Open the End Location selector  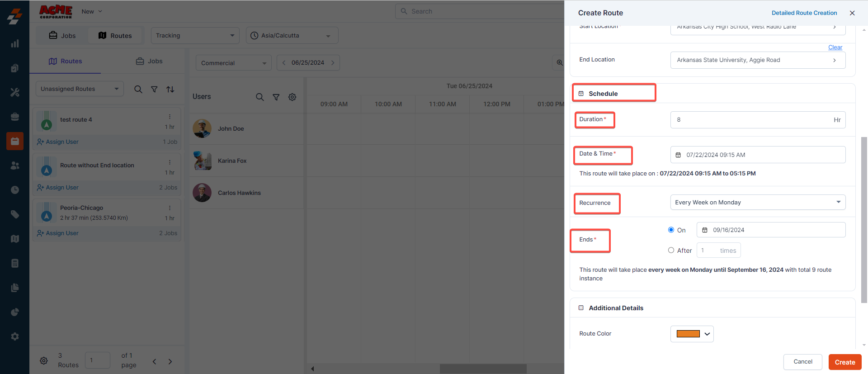point(758,60)
